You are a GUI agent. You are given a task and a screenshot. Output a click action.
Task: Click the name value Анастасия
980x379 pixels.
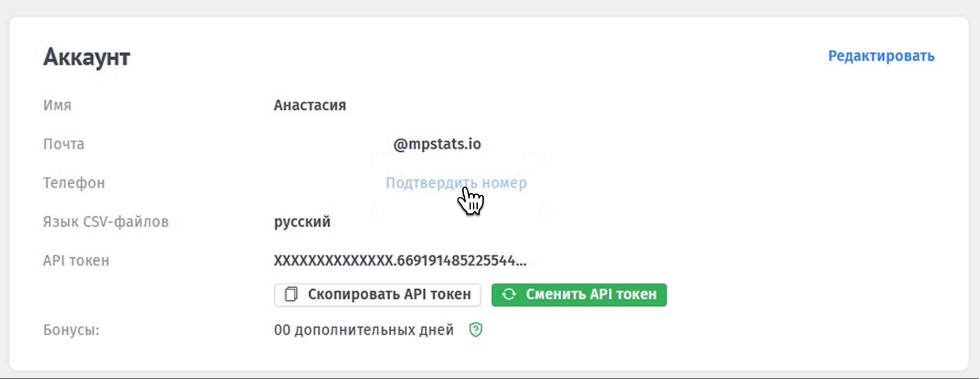pyautogui.click(x=309, y=105)
